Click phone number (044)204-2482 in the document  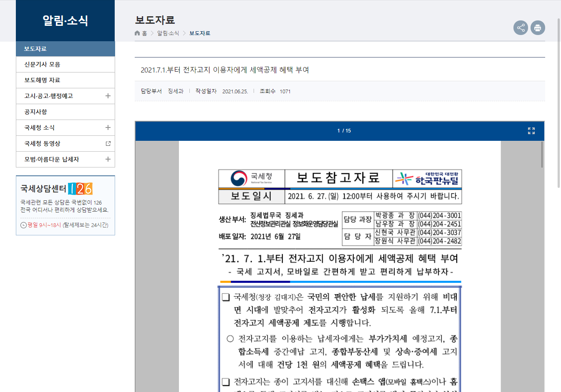point(439,241)
